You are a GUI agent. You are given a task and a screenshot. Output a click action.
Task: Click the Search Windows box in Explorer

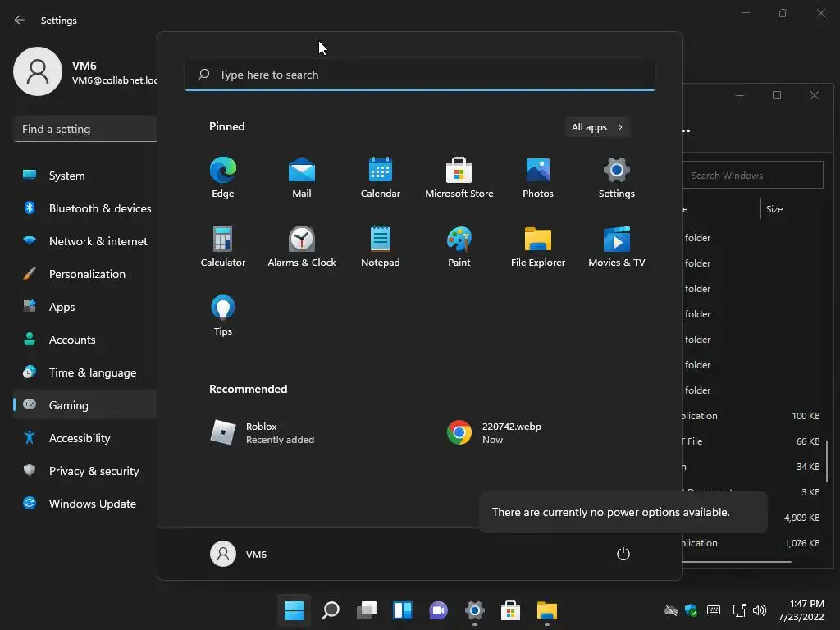coord(753,176)
